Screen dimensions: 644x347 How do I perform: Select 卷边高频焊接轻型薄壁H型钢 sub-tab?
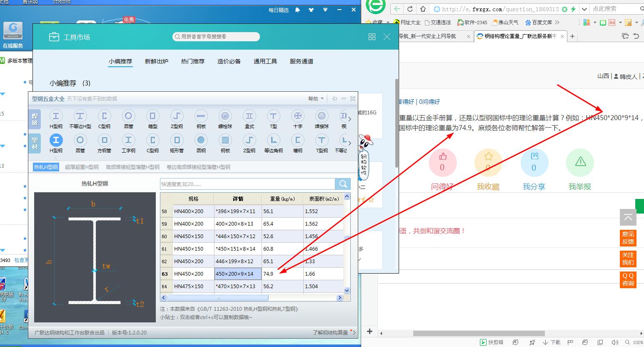click(x=198, y=167)
